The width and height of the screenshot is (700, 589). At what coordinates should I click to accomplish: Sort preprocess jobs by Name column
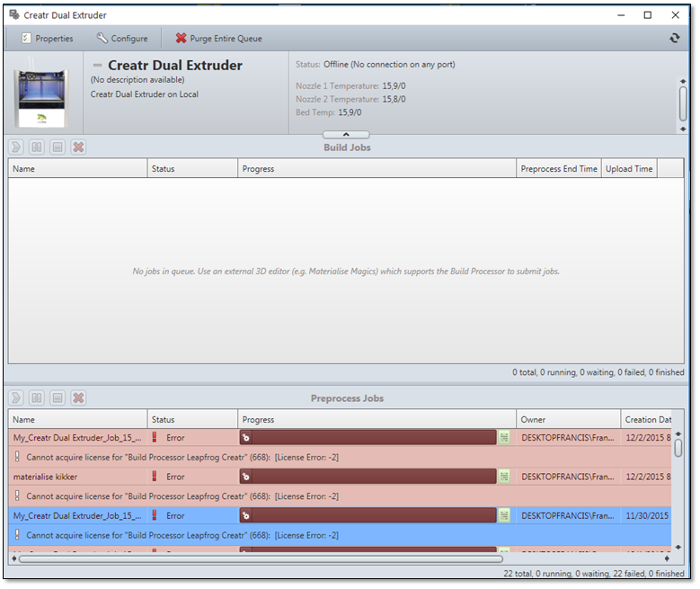pos(77,419)
